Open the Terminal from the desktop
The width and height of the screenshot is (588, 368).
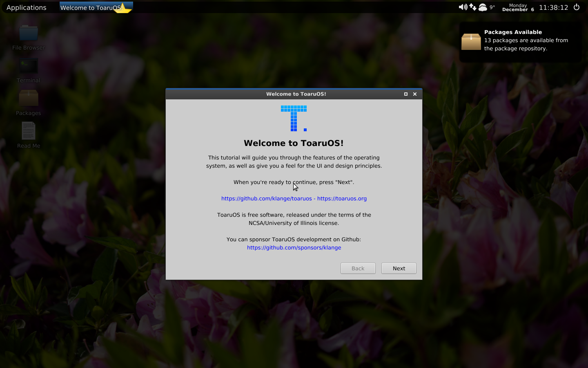point(28,65)
